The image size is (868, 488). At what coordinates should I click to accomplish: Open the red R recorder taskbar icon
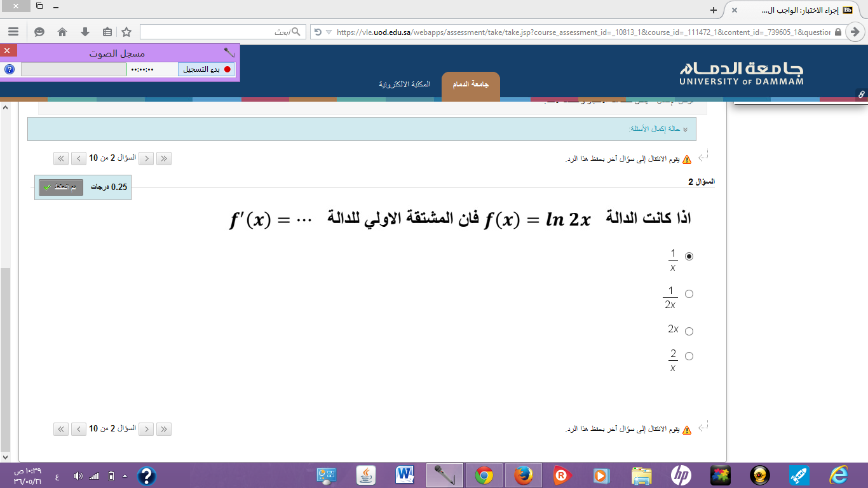(x=562, y=475)
